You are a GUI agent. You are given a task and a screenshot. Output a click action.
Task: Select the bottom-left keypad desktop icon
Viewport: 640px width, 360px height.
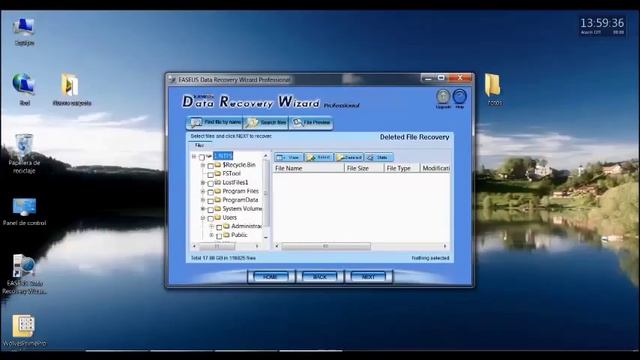click(24, 330)
